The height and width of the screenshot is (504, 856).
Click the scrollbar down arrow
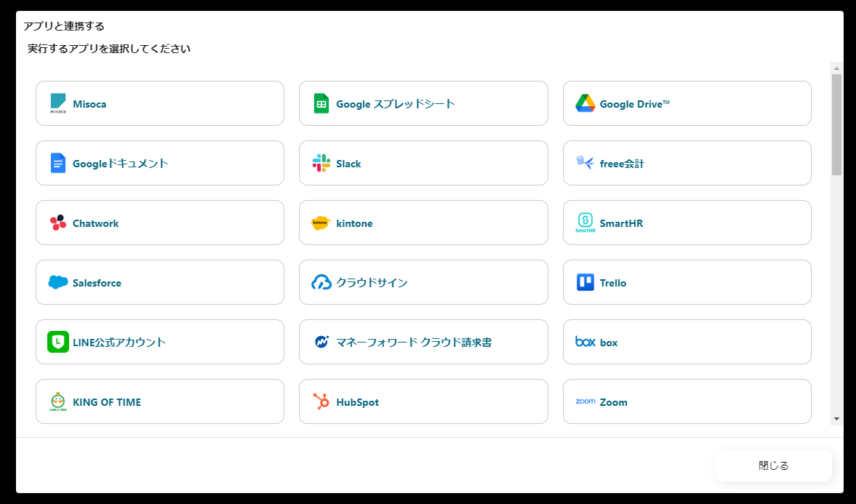(x=836, y=419)
